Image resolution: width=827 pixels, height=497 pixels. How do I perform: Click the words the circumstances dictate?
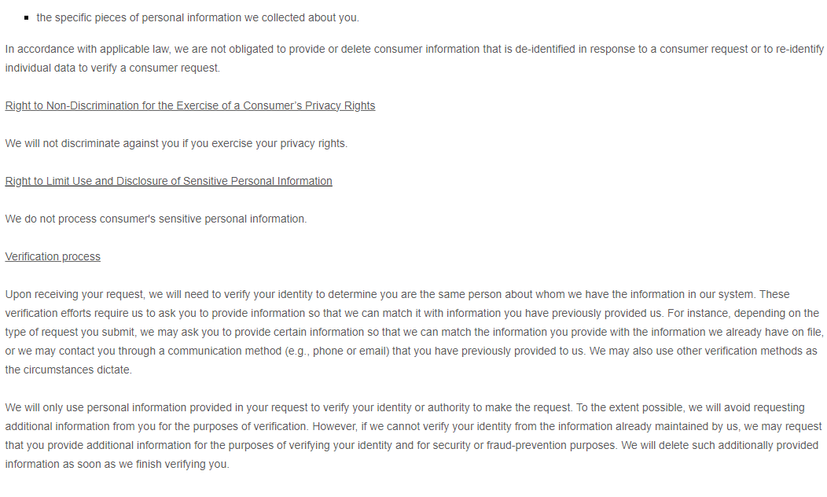point(68,370)
